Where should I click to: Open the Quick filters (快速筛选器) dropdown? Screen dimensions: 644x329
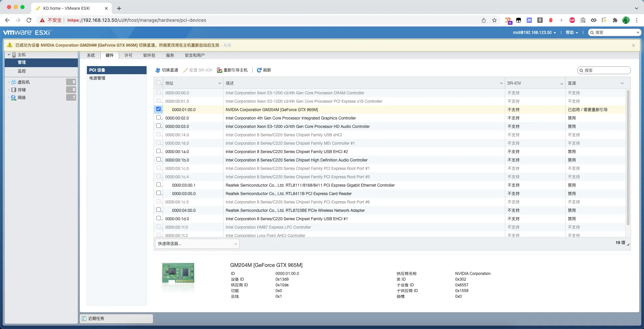(x=197, y=244)
